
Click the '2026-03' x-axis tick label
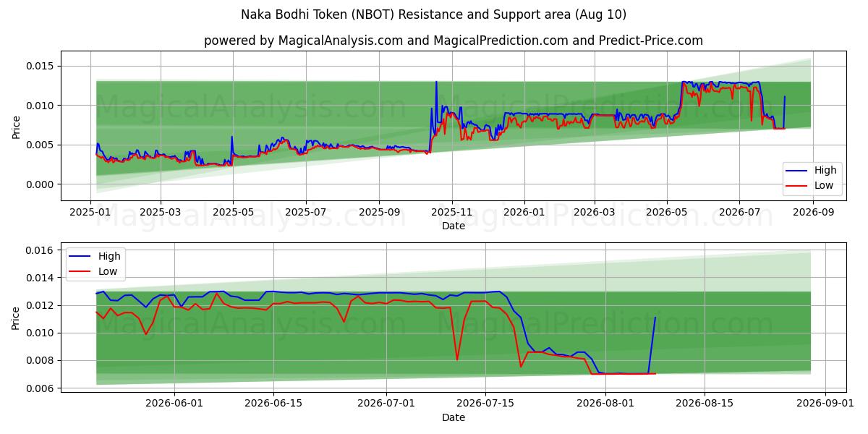[x=594, y=213]
